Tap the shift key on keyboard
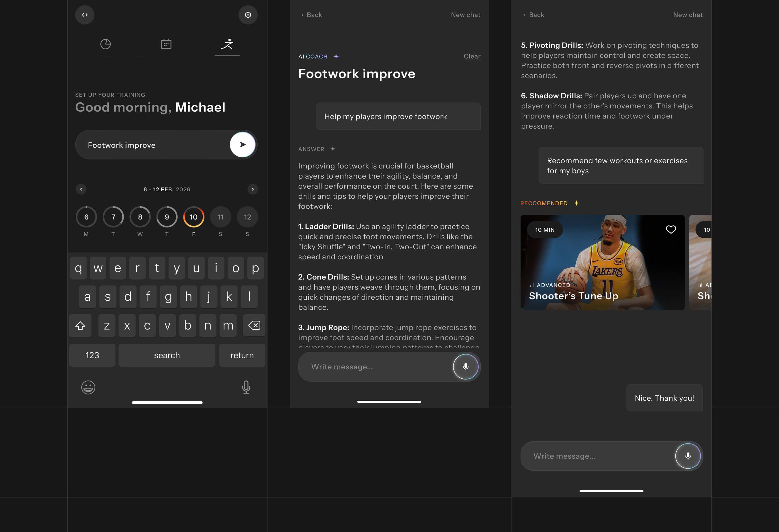 [80, 325]
